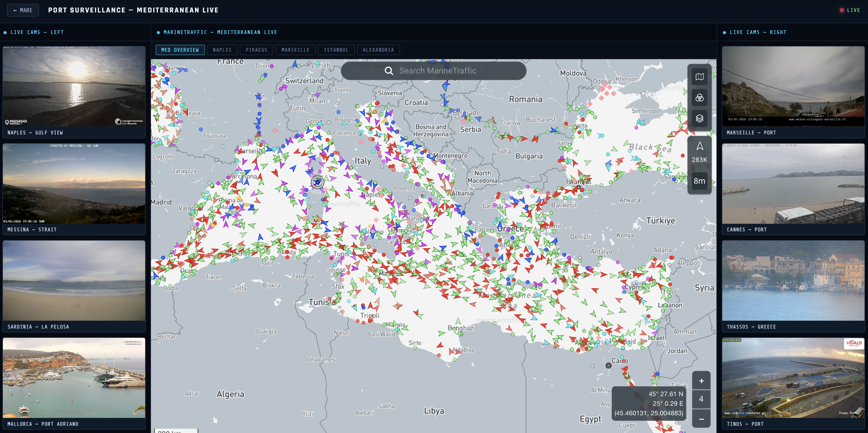Screen dimensions: 868x433
Task: Click the Egypt label on map
Action: (590, 419)
